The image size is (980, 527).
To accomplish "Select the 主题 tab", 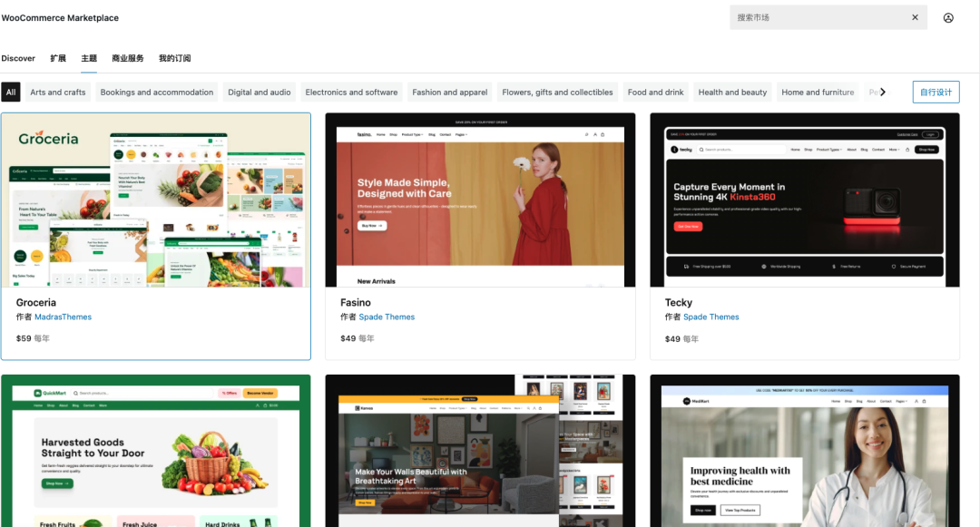I will click(x=89, y=58).
